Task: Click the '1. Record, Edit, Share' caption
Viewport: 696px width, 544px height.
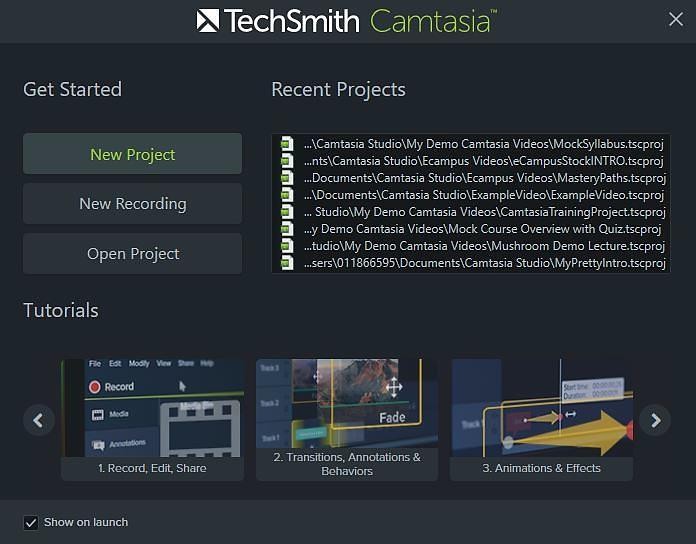Action: pos(152,469)
